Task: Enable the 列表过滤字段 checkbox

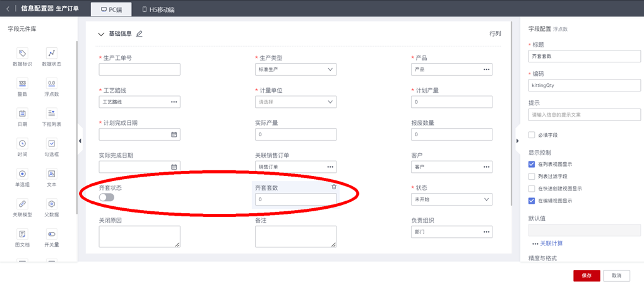Action: coord(532,176)
